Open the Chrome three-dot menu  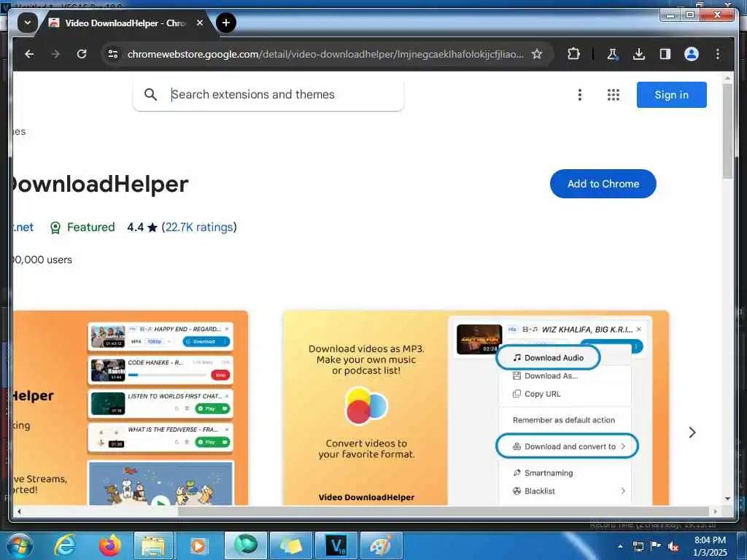coord(718,54)
